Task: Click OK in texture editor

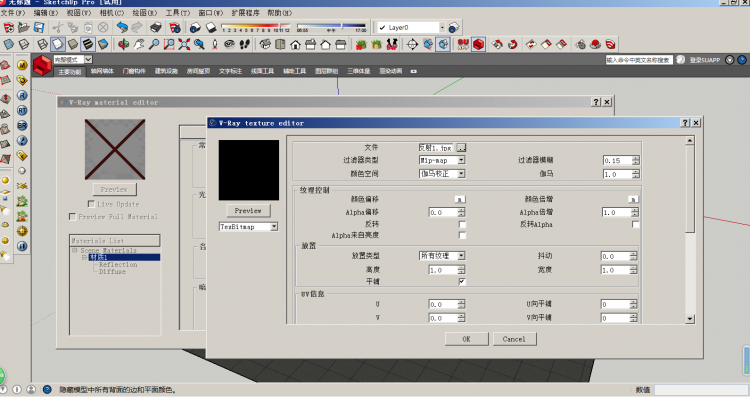Action: [x=466, y=339]
